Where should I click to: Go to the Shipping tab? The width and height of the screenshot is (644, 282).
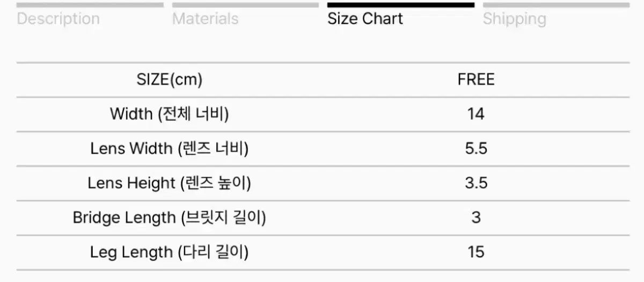pos(514,19)
